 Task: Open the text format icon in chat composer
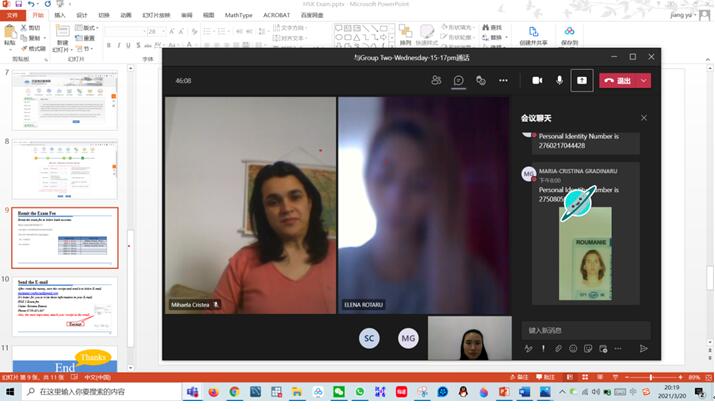click(x=528, y=348)
